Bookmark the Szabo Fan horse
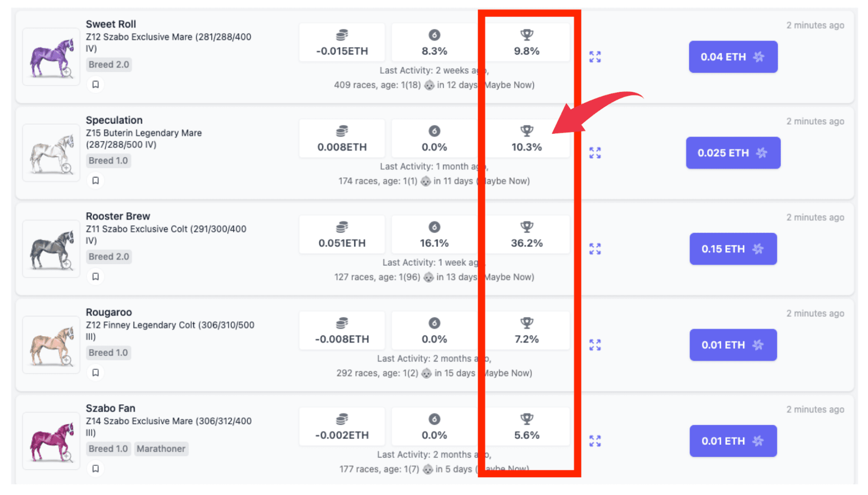 point(96,469)
